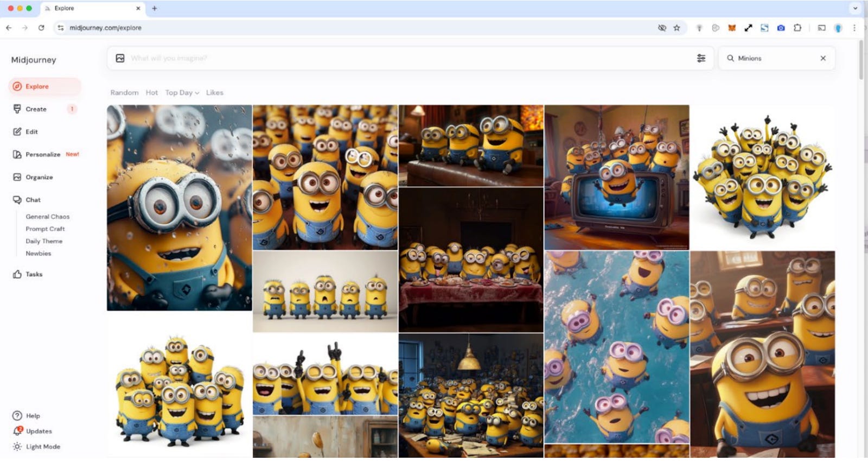This screenshot has width=868, height=468.
Task: Click the Minions search field
Action: coord(776,58)
